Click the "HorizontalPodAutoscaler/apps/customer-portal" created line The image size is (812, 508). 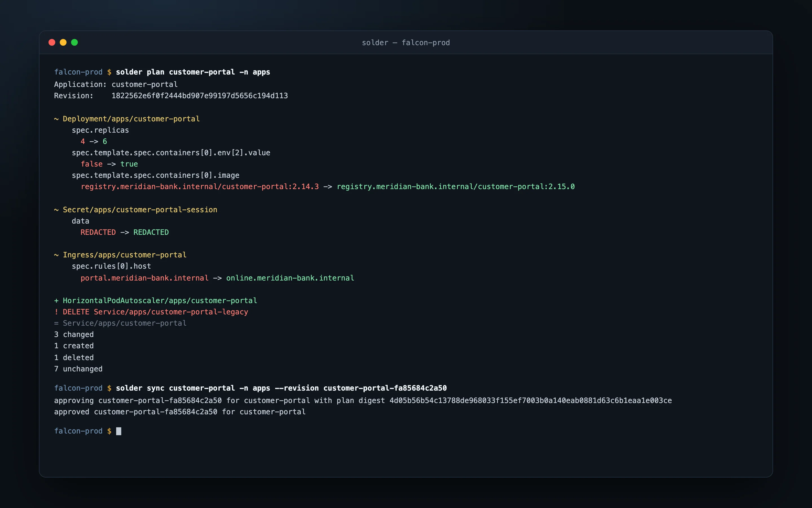click(156, 301)
